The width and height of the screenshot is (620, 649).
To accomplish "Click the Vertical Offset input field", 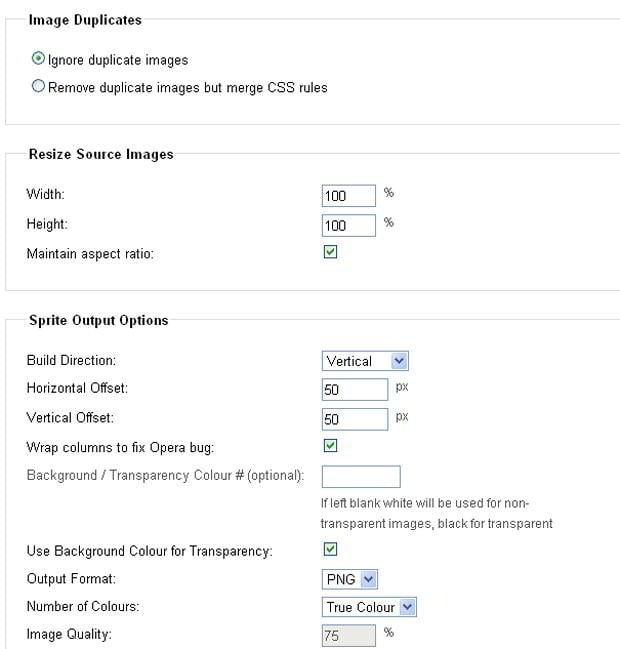I will 354,418.
